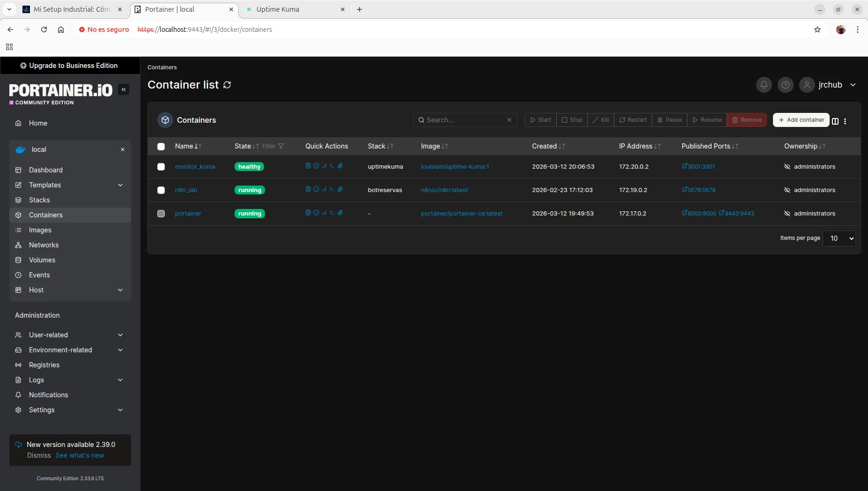This screenshot has width=868, height=491.
Task: Click See what's new link
Action: click(80, 455)
